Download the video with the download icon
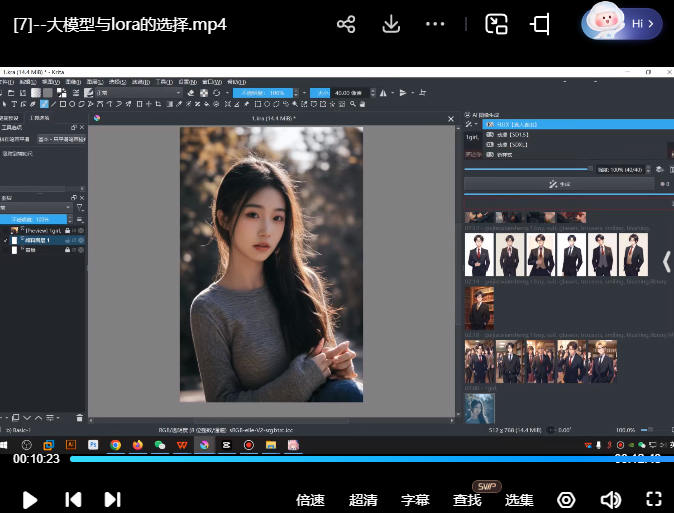Viewport: 674px width, 513px height. pyautogui.click(x=391, y=24)
